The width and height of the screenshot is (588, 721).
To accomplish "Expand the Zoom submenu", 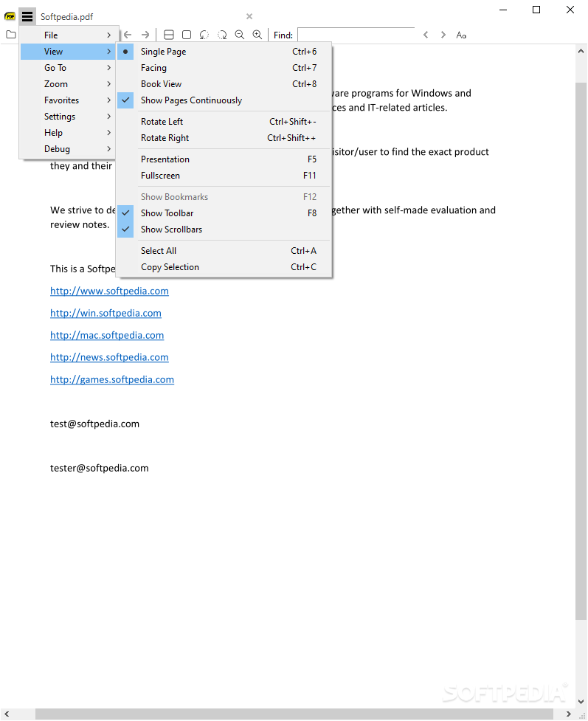I will [x=67, y=83].
